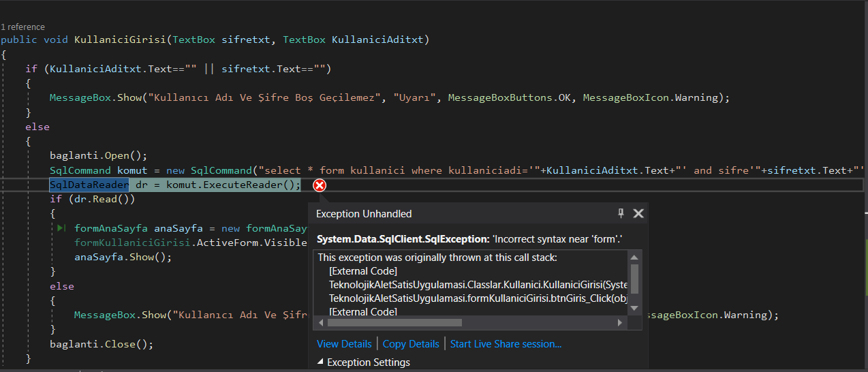Start a Live Share session
Screen dimensions: 868x372
(x=506, y=344)
